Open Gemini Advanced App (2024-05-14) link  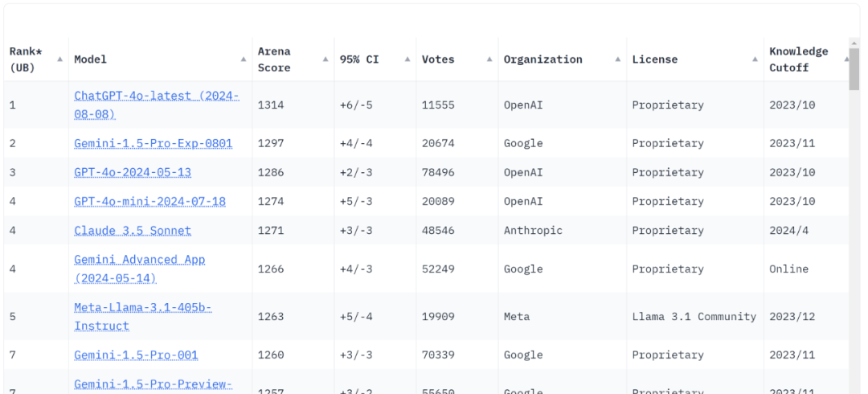pyautogui.click(x=140, y=269)
